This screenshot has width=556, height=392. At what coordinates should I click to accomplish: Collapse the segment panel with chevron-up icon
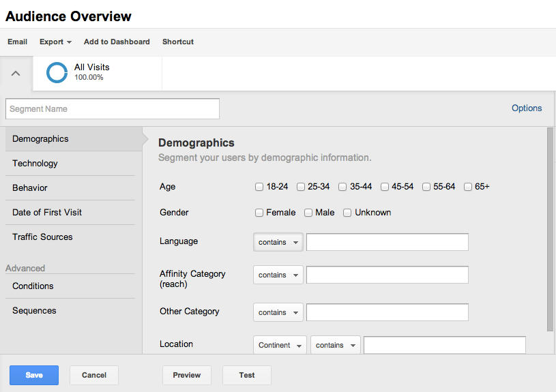pos(16,74)
